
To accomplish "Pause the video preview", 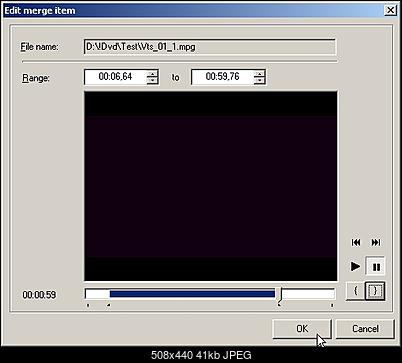I will (x=376, y=266).
